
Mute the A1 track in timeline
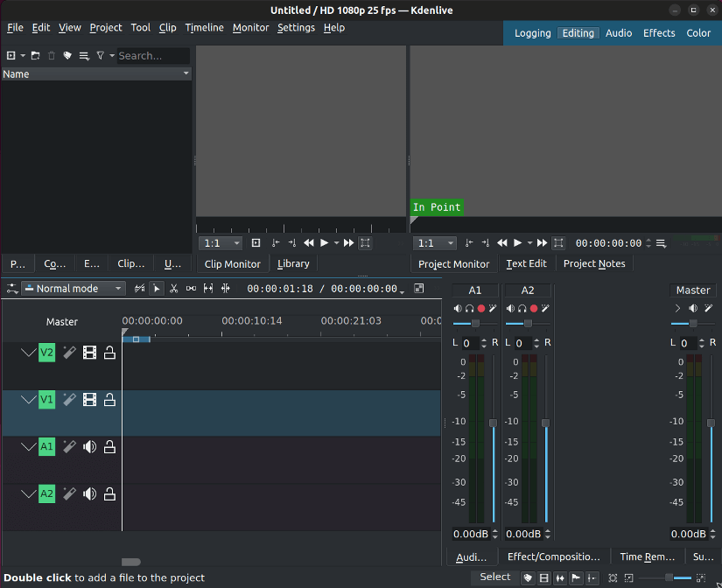point(90,446)
